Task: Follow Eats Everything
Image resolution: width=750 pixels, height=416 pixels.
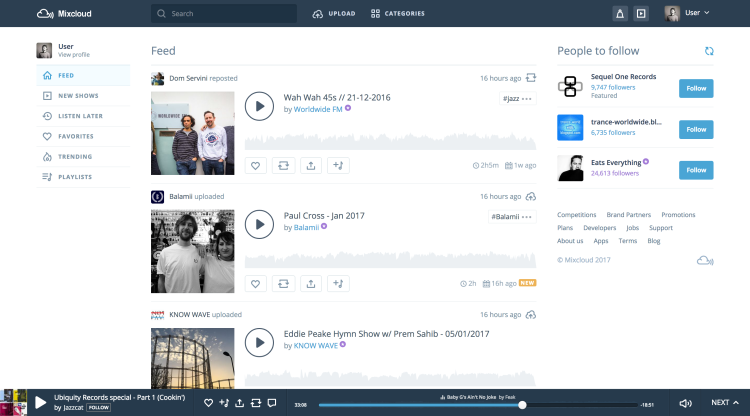Action: (x=696, y=170)
